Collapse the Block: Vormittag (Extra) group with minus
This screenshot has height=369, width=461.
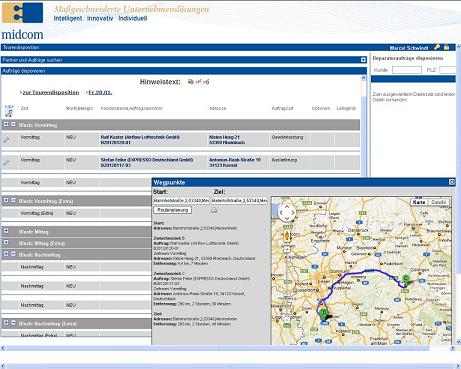[x=13, y=200]
